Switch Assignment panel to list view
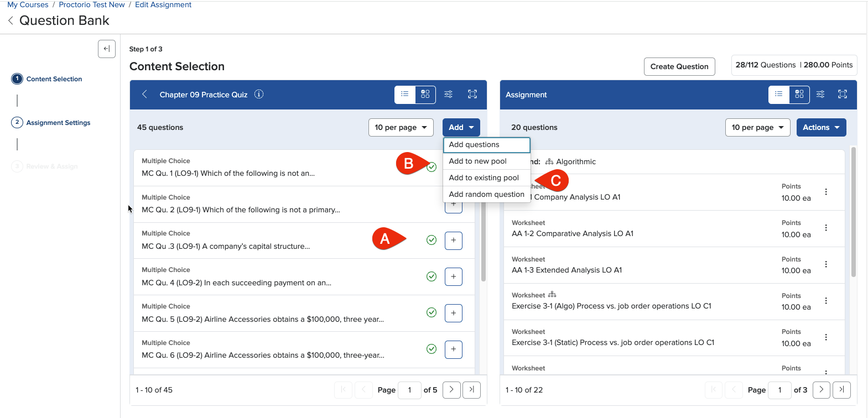 [x=779, y=95]
